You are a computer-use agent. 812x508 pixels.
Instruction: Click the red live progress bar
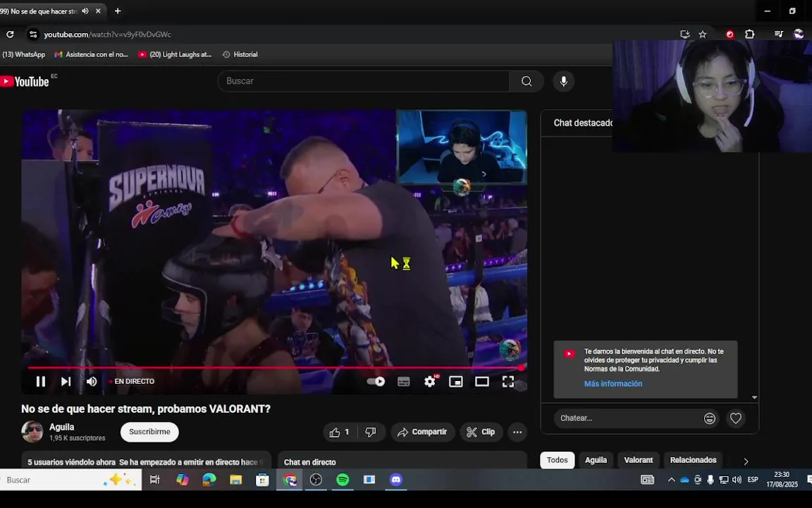click(x=274, y=368)
